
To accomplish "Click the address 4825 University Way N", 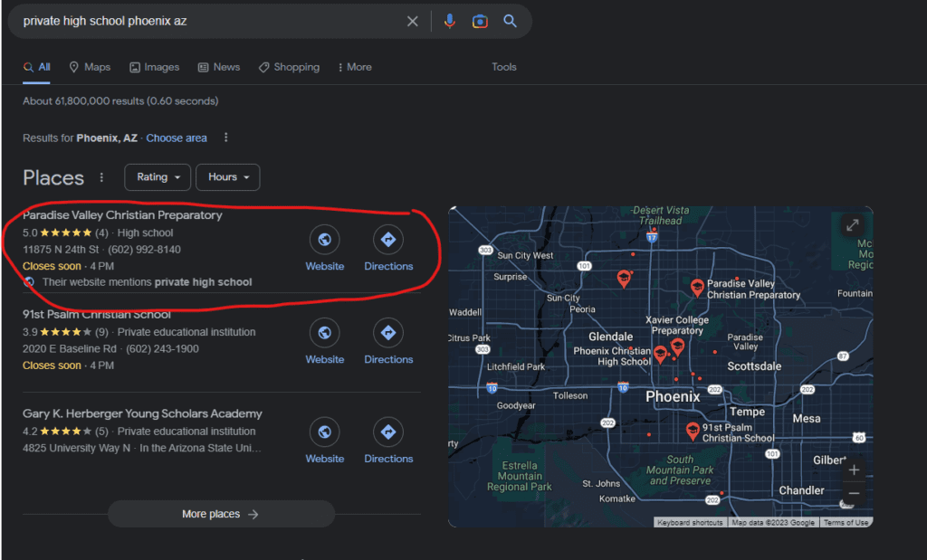I will pos(76,449).
